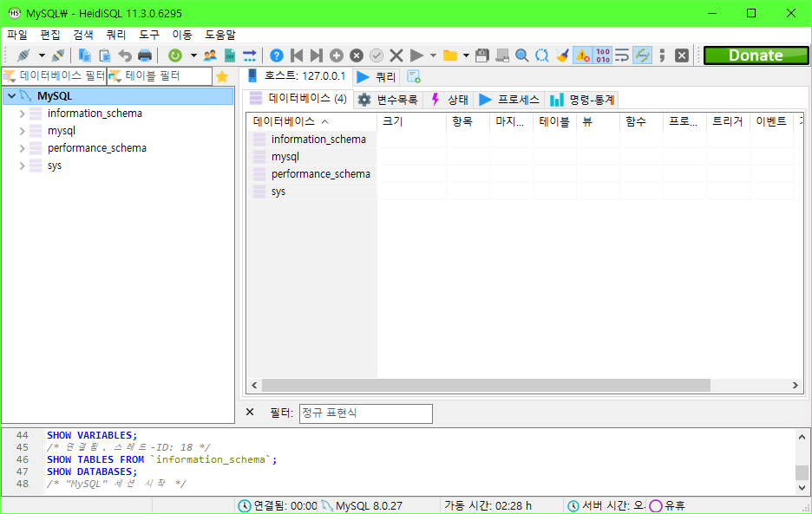The image size is (812, 514).
Task: Select the 데이터베이스 (4) tab
Action: (298, 98)
